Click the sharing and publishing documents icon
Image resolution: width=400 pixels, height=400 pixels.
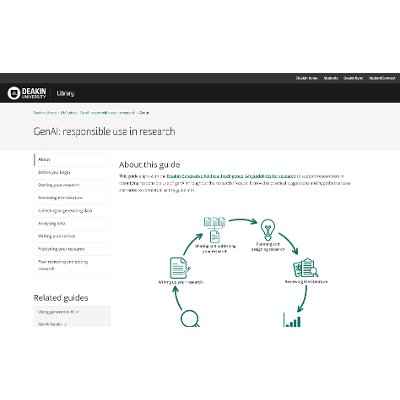(215, 229)
